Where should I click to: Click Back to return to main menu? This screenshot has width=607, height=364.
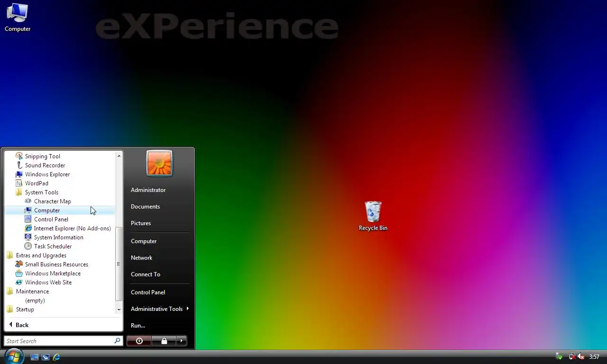(x=18, y=325)
